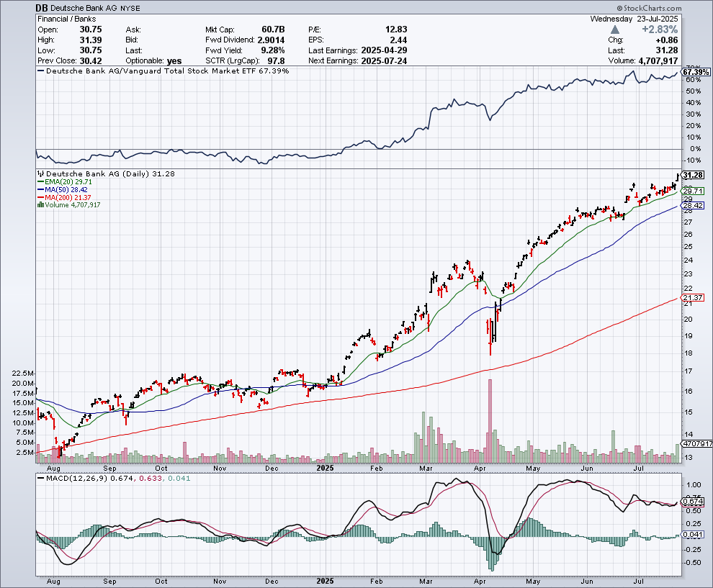
Task: Click the P/E value 12.83
Action: point(397,29)
